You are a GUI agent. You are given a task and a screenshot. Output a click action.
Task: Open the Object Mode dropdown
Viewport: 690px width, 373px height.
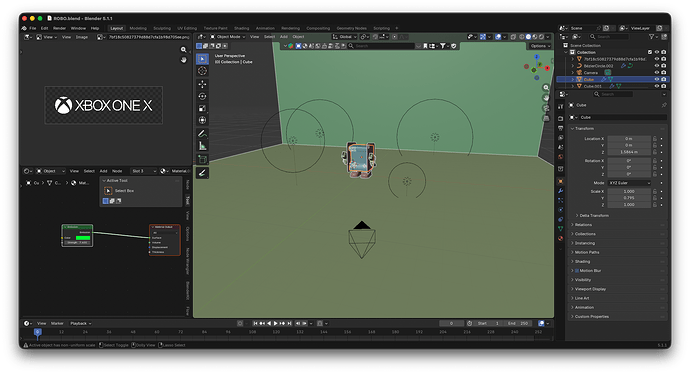pyautogui.click(x=228, y=37)
